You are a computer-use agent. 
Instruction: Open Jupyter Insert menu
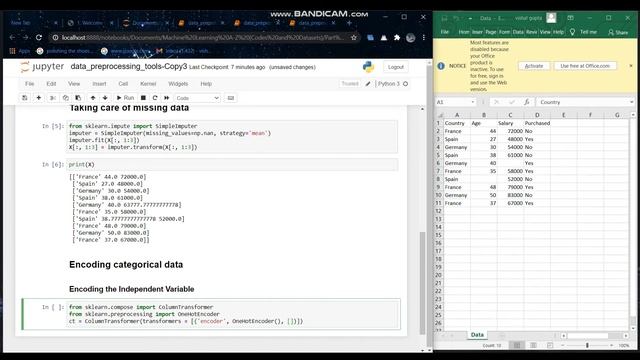pos(99,84)
